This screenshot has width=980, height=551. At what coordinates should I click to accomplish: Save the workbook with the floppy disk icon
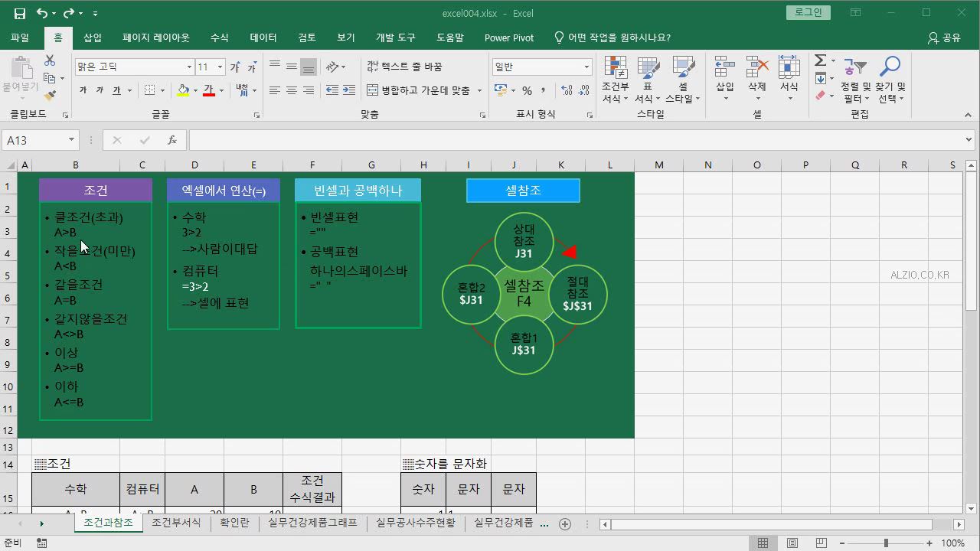click(20, 13)
